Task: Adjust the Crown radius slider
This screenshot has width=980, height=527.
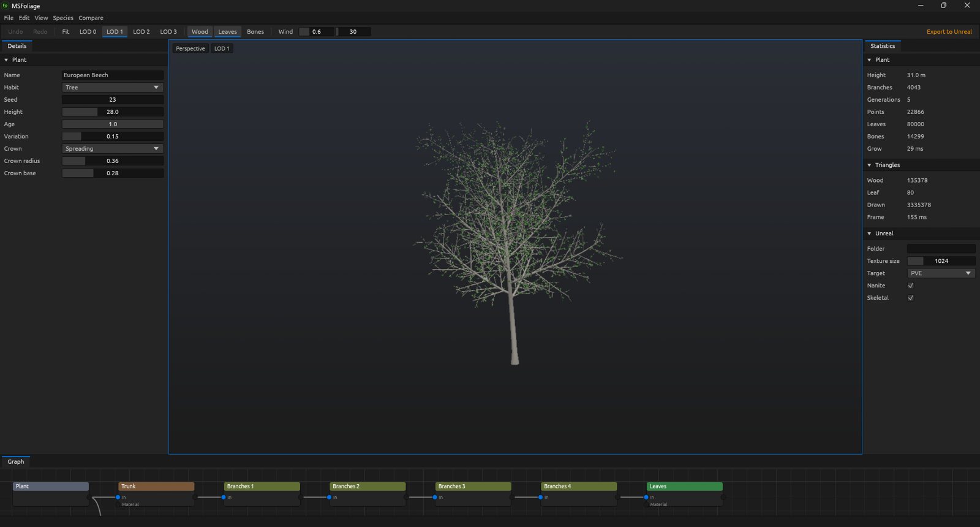Action: [x=113, y=161]
